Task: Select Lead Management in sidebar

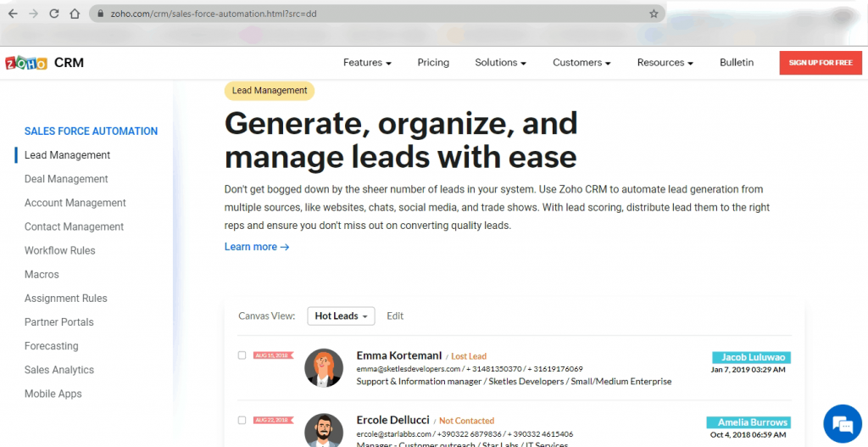Action: pos(67,155)
